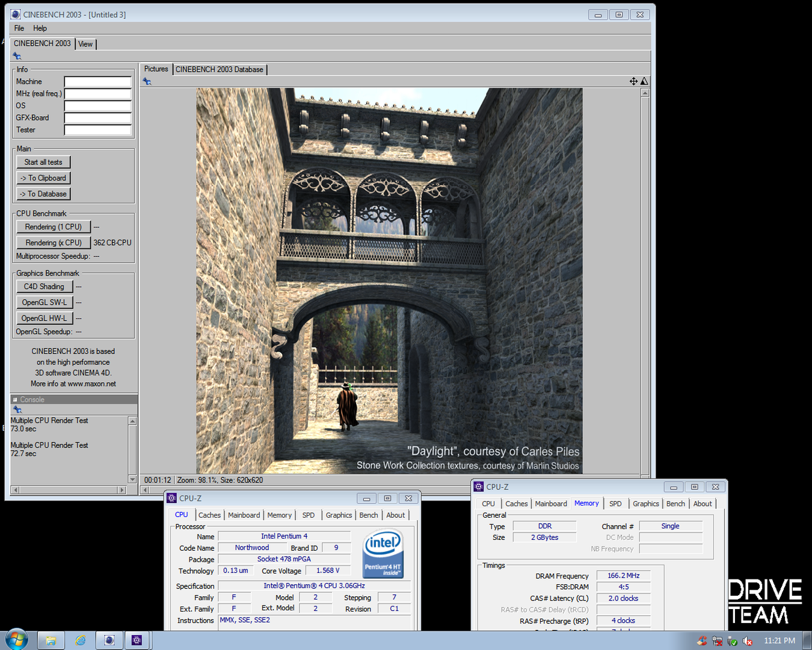812x650 pixels.
Task: Click the MHz (real freq.) input field
Action: [97, 94]
